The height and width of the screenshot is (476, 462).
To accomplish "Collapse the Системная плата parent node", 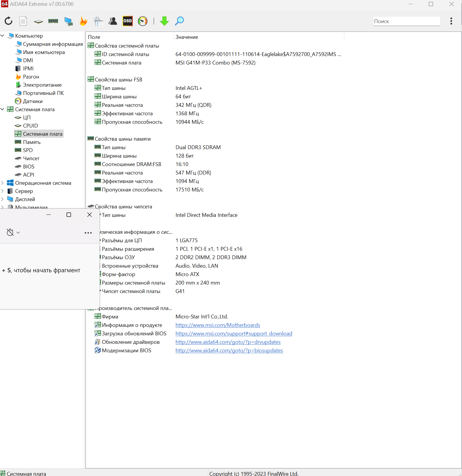I will click(x=2, y=109).
